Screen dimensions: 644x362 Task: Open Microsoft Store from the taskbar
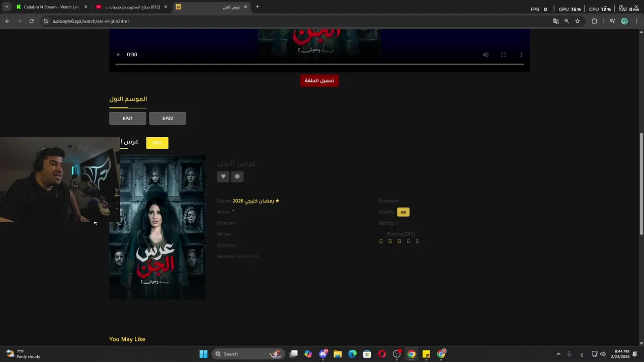pos(367,354)
